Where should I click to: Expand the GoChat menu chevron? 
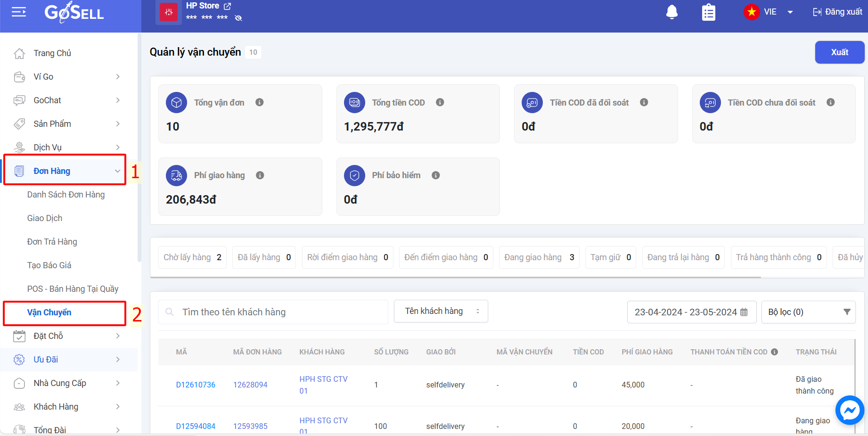[x=118, y=100]
